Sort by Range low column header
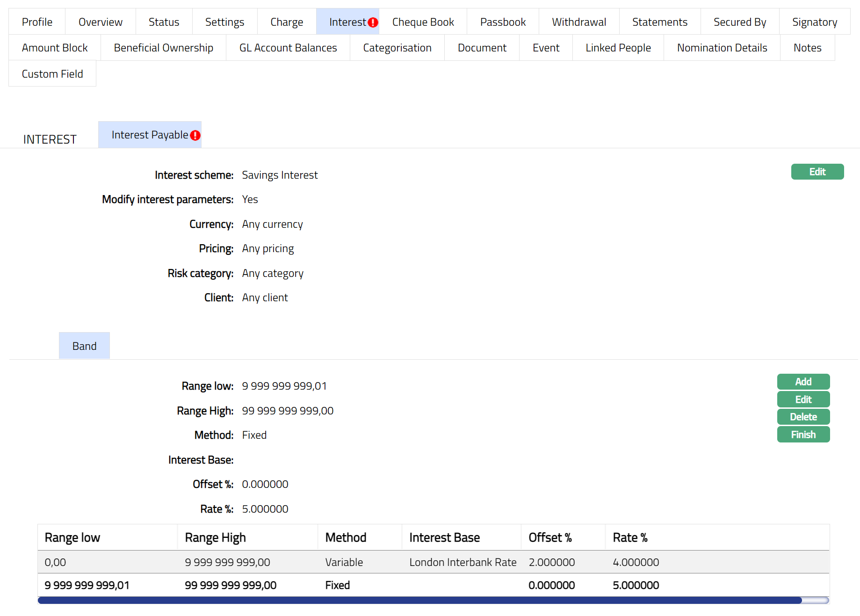This screenshot has height=616, width=860. tap(72, 537)
